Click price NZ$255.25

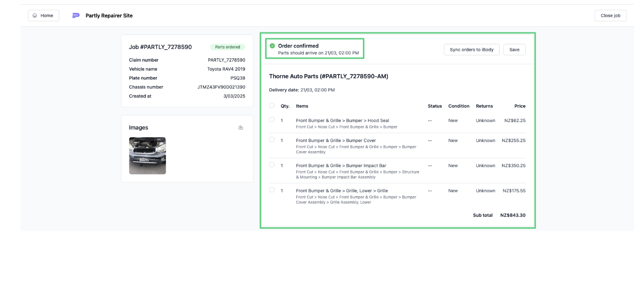(x=513, y=140)
